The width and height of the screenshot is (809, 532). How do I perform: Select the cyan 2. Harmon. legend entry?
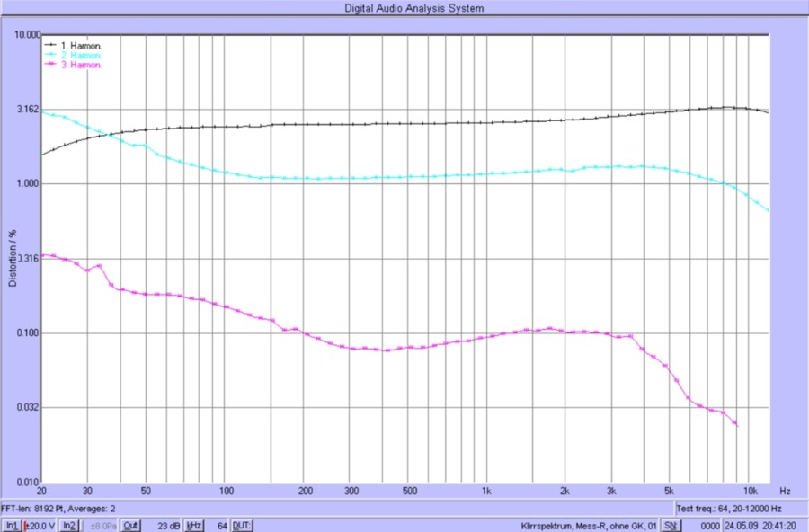click(81, 55)
